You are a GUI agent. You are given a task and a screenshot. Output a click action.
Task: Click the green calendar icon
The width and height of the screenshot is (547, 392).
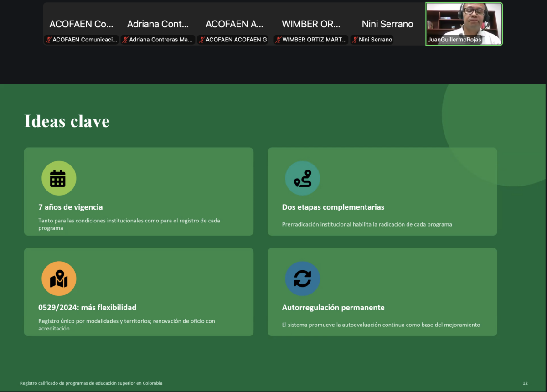pyautogui.click(x=59, y=178)
